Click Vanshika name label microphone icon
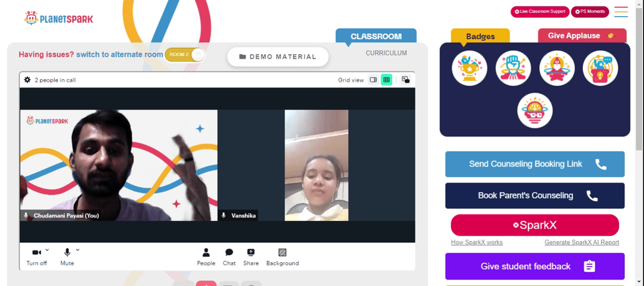644x286 pixels. (224, 215)
